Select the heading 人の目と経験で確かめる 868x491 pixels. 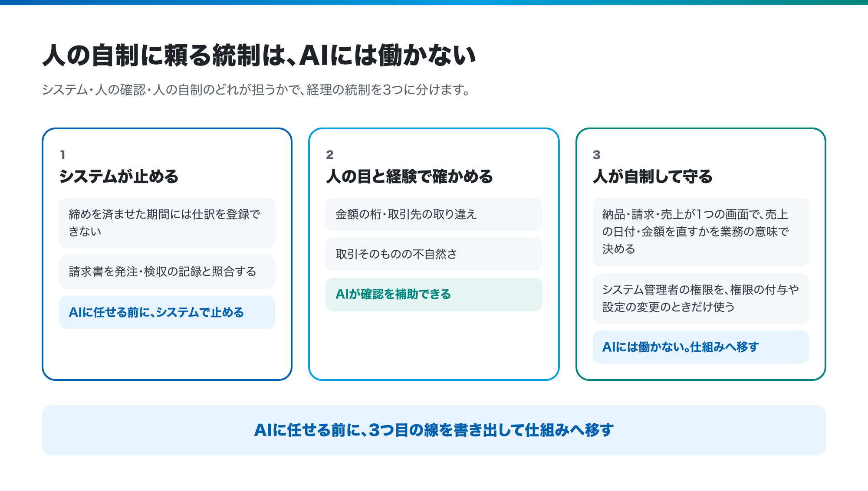click(x=410, y=177)
